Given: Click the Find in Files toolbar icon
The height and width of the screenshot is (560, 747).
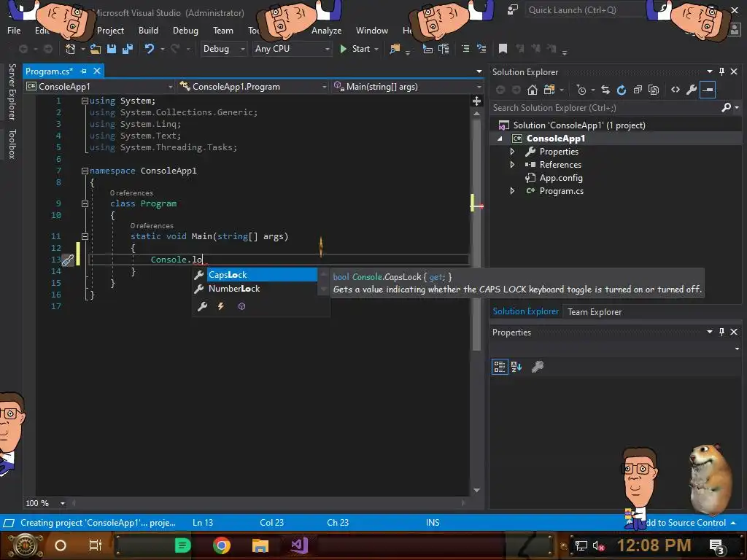Looking at the screenshot, I should [x=395, y=49].
